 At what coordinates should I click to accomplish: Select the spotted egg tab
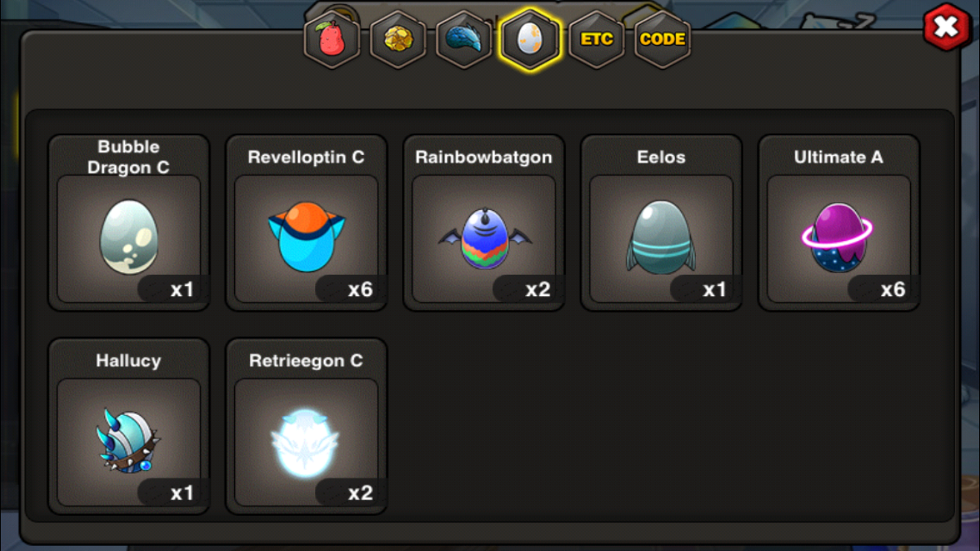(x=530, y=39)
